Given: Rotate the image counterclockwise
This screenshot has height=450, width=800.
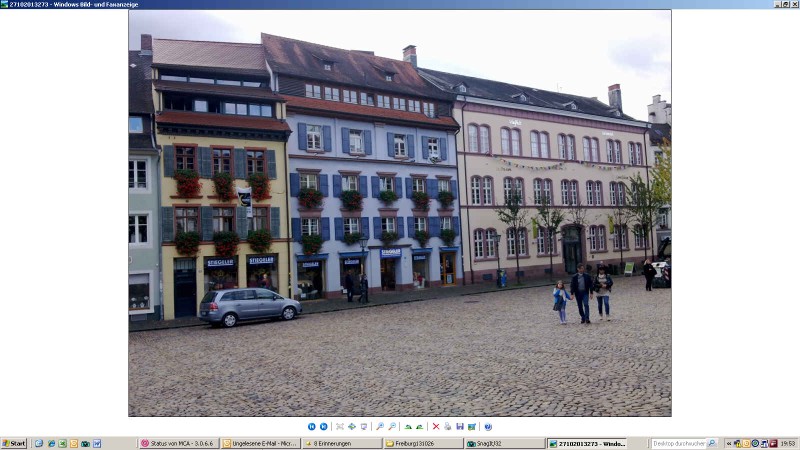Looking at the screenshot, I should pos(419,426).
